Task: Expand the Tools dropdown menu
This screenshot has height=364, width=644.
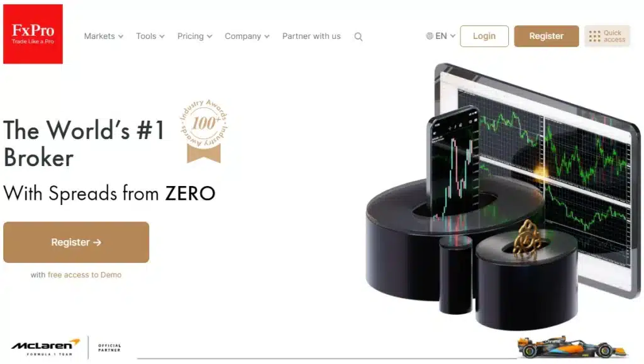Action: pos(150,36)
